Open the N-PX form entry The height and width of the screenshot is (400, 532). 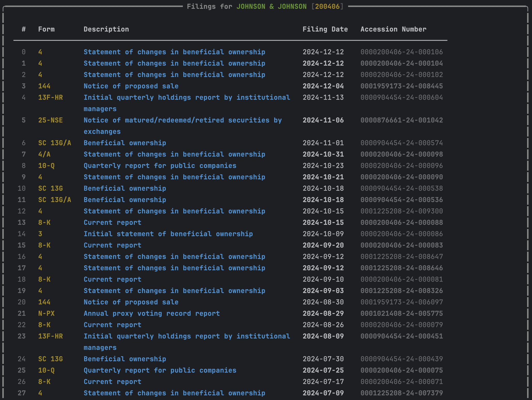pos(46,313)
